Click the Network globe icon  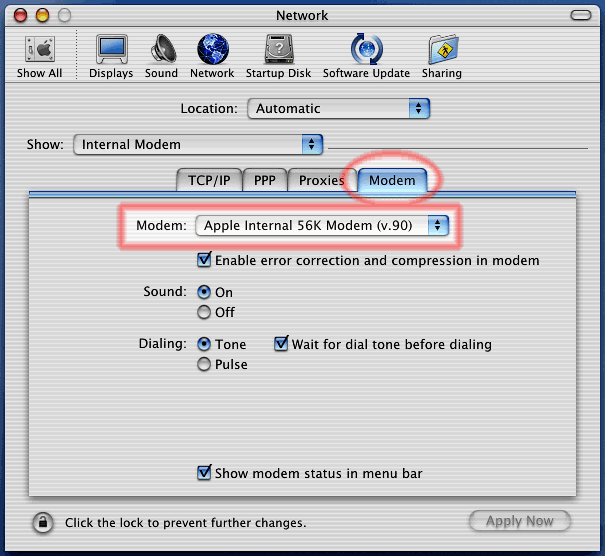click(213, 49)
